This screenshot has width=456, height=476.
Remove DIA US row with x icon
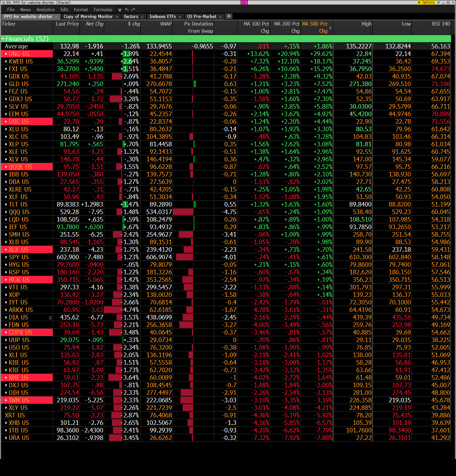(x=50, y=318)
